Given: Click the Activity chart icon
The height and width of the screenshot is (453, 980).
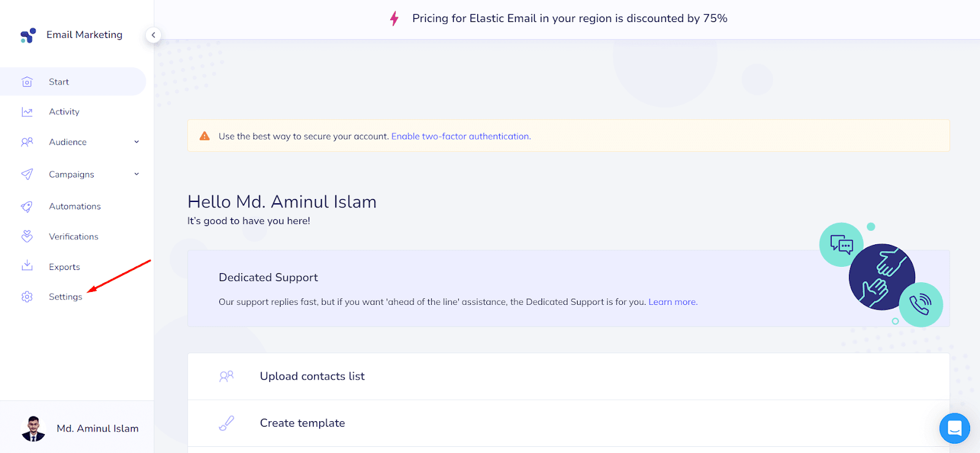Looking at the screenshot, I should pyautogui.click(x=27, y=112).
